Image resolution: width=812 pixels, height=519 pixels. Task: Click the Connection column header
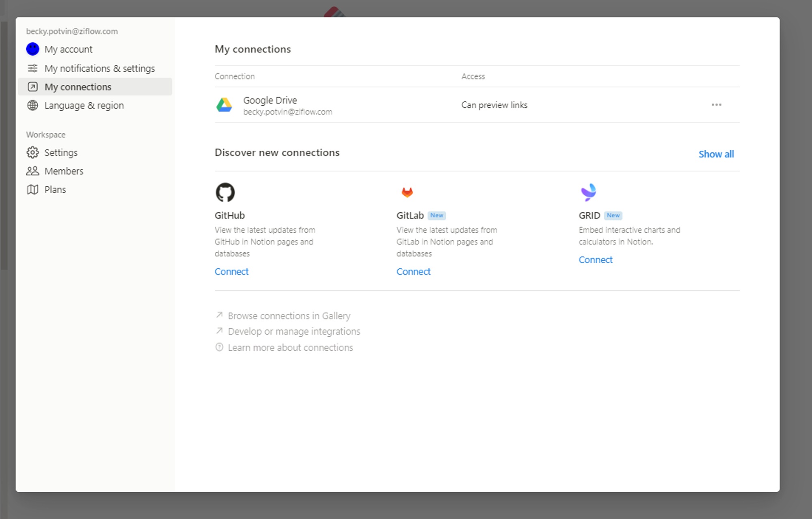point(235,76)
